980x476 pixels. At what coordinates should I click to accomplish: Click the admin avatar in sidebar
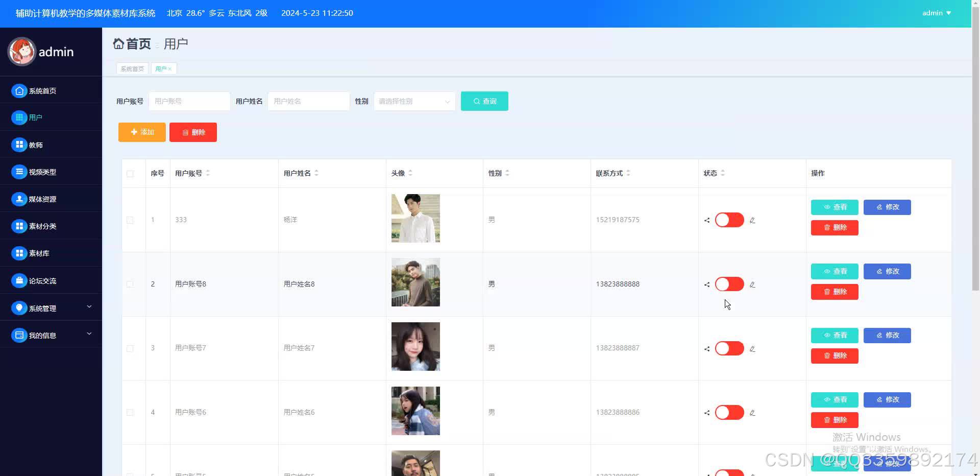21,52
